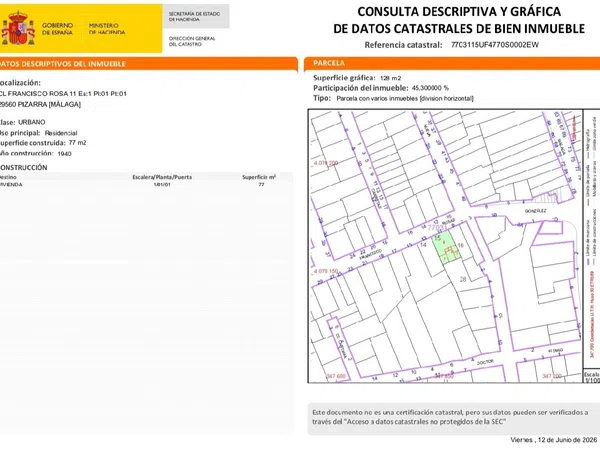Click the '77031' block number on the map
The image size is (600, 450).
[x=437, y=228]
